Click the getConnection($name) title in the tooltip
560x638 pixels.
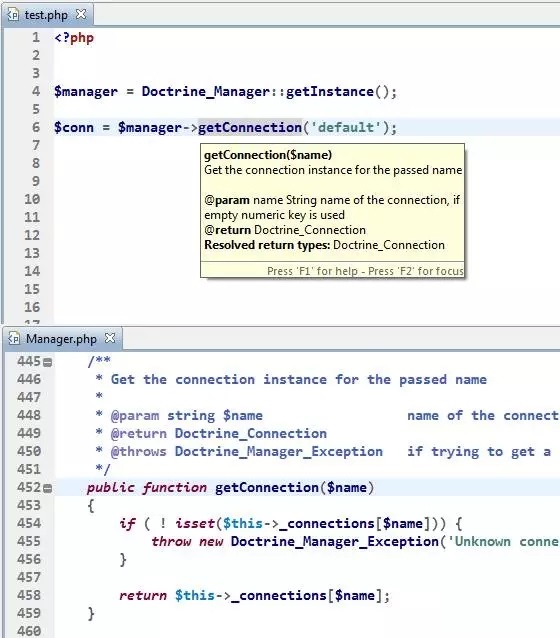[268, 155]
